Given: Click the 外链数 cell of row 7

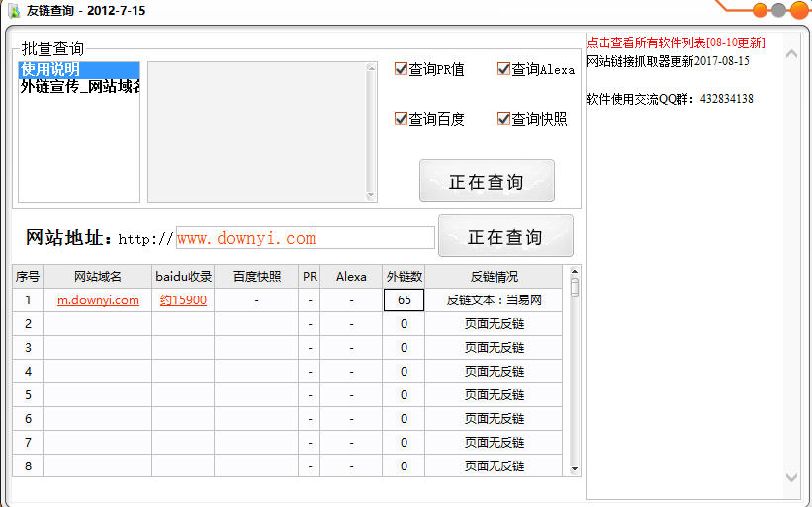Looking at the screenshot, I should [x=404, y=443].
